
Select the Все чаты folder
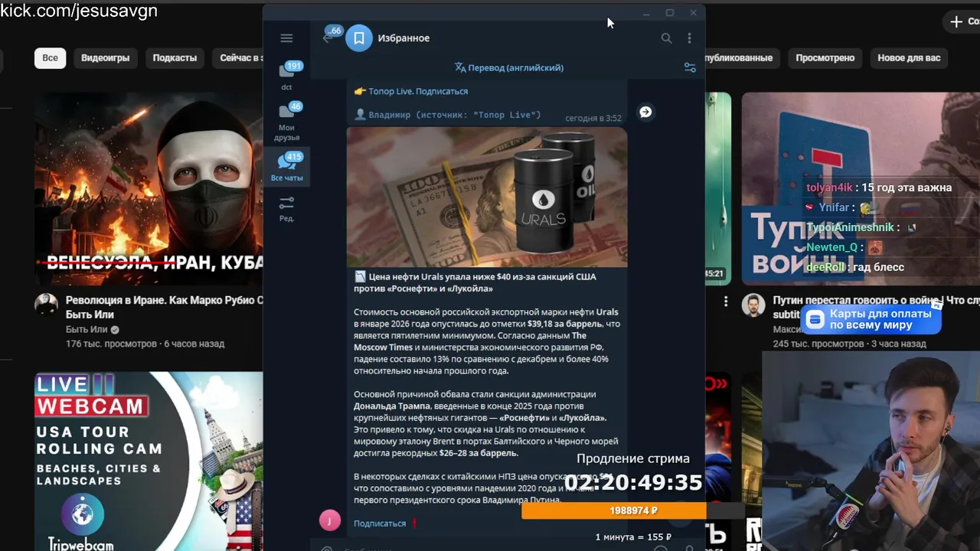286,167
